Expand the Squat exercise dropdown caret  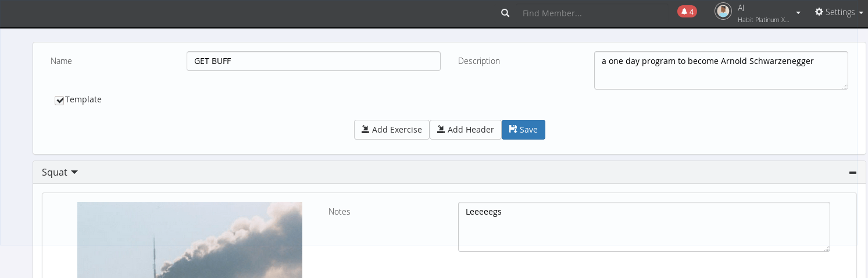coord(74,173)
